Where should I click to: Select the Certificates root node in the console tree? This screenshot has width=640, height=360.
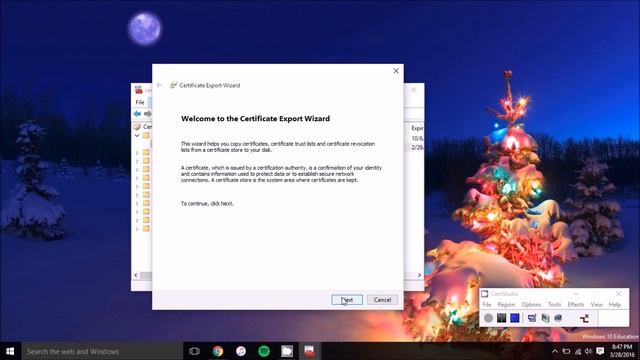143,127
